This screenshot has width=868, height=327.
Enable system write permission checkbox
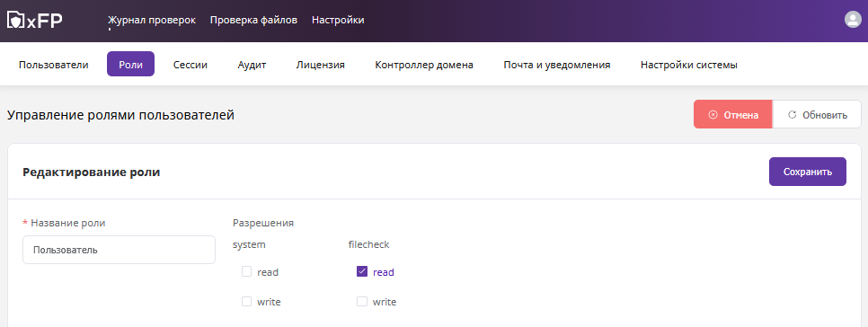click(x=246, y=302)
